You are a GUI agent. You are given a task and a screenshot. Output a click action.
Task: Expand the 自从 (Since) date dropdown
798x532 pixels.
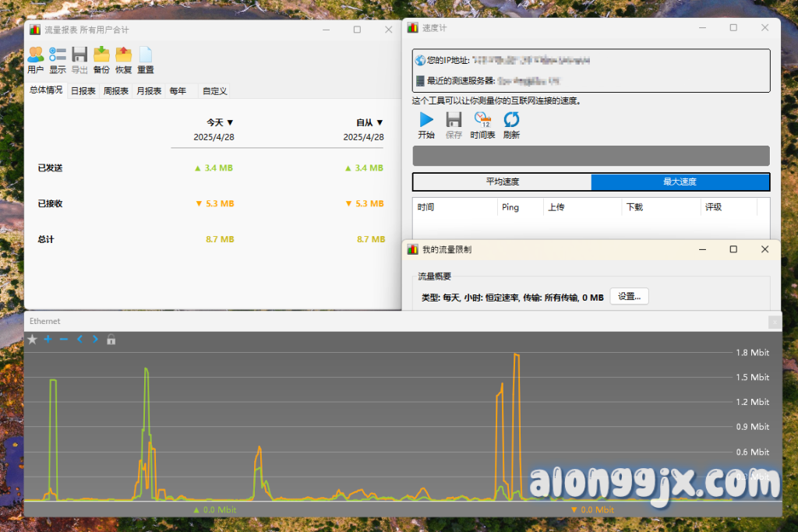[369, 122]
